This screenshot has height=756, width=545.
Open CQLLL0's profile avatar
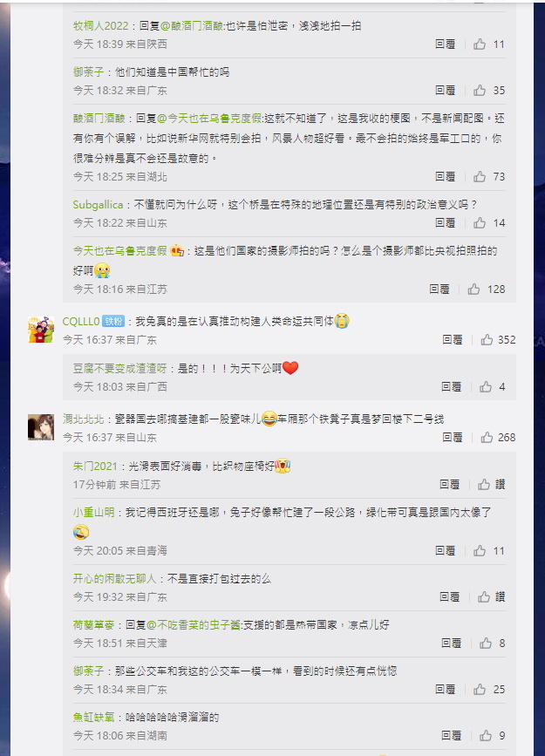tap(41, 330)
